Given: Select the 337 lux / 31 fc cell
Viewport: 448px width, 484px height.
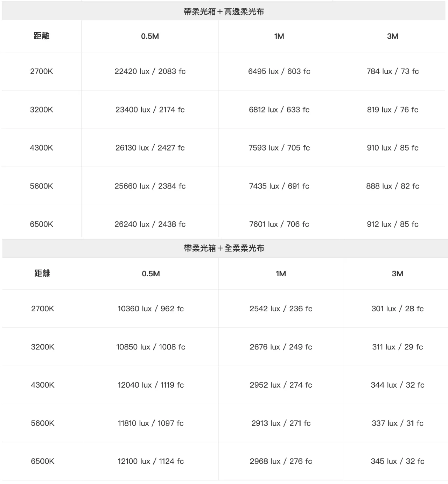Looking at the screenshot, I should click(x=397, y=423).
